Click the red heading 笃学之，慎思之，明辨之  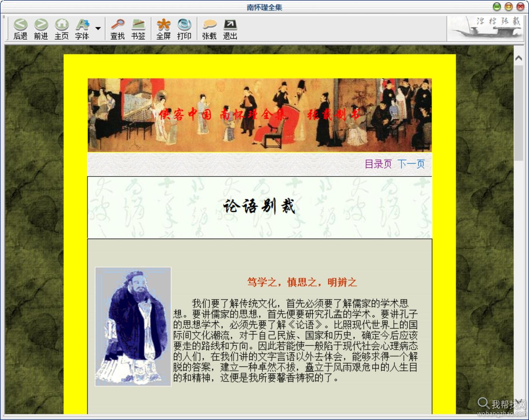(x=302, y=282)
